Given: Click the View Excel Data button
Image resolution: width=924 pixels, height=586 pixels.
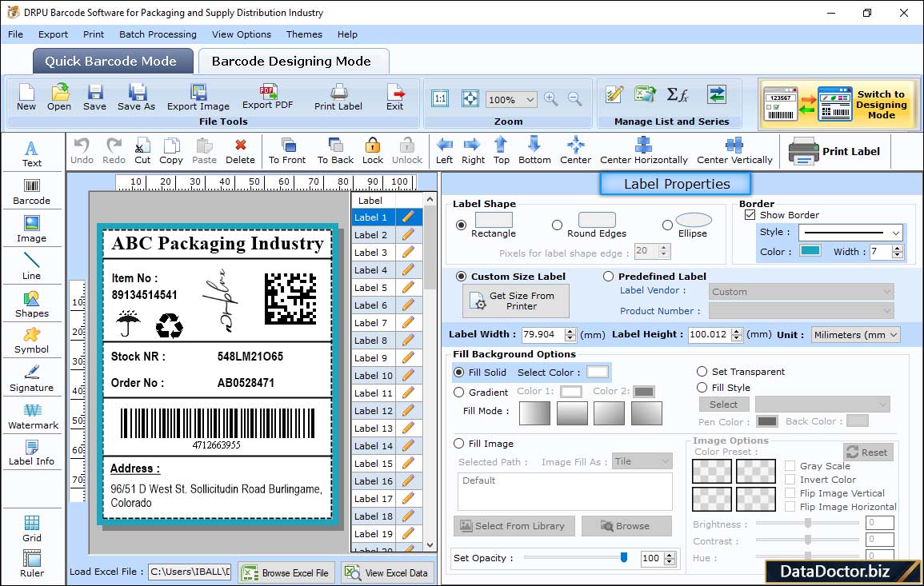Looking at the screenshot, I should coord(388,573).
